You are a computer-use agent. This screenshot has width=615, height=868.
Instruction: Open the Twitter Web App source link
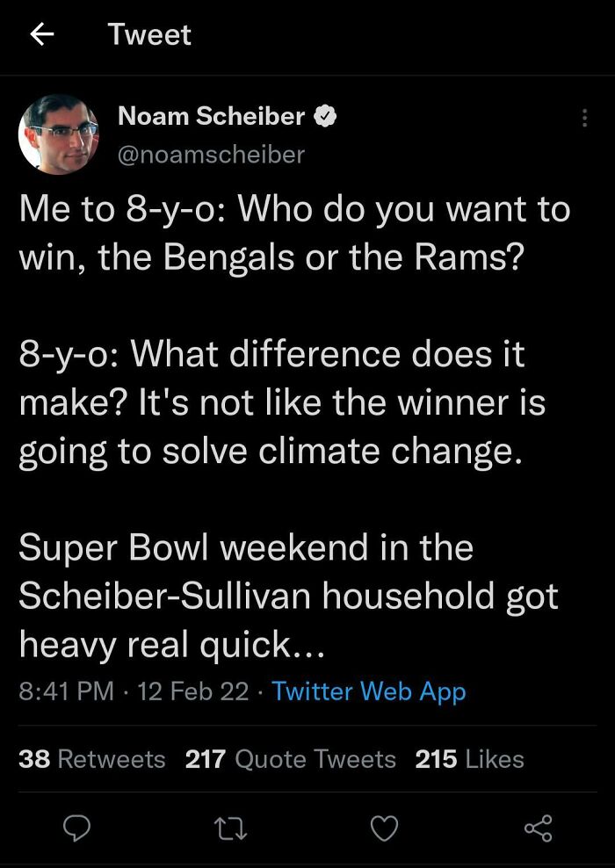click(x=369, y=691)
